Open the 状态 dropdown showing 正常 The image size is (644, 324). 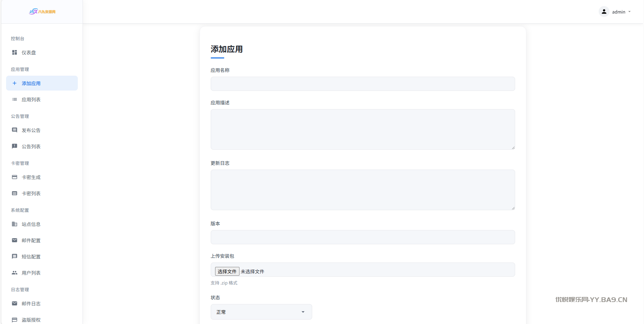click(261, 312)
